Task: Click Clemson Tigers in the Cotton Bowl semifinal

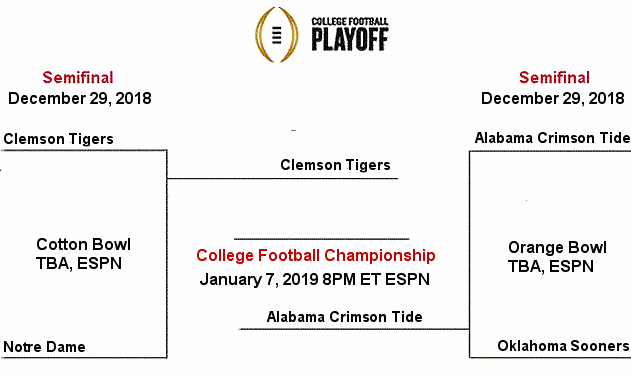Action: 58,139
